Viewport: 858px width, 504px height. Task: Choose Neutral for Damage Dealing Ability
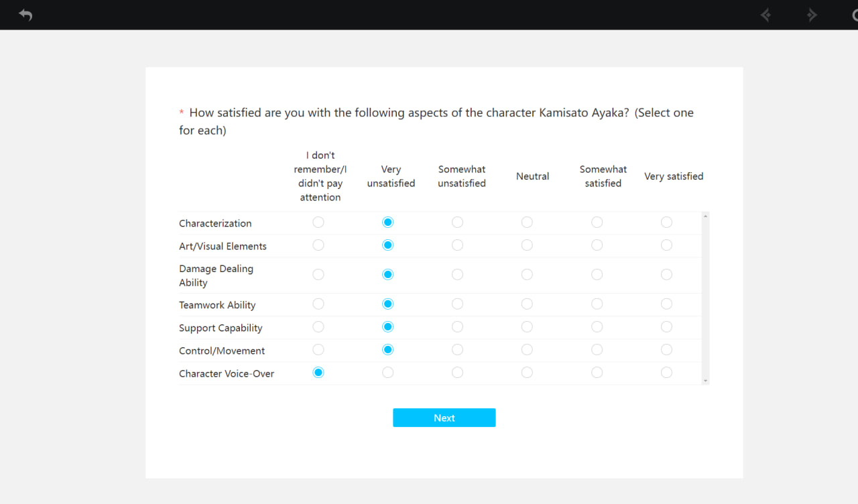coord(527,275)
